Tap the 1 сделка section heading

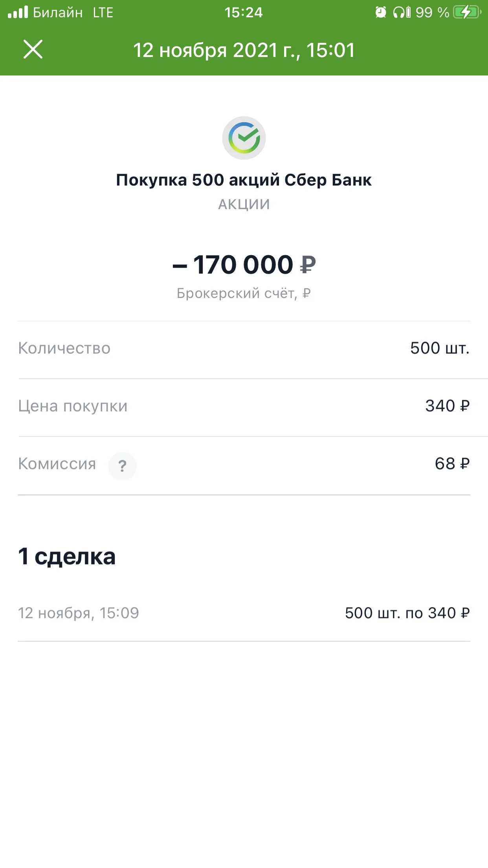coord(67,557)
